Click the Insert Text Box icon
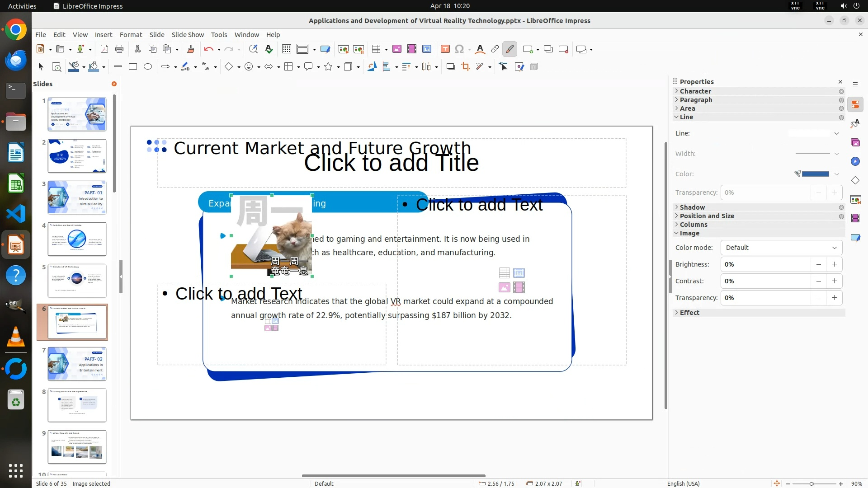Viewport: 868px width, 488px height. (445, 49)
